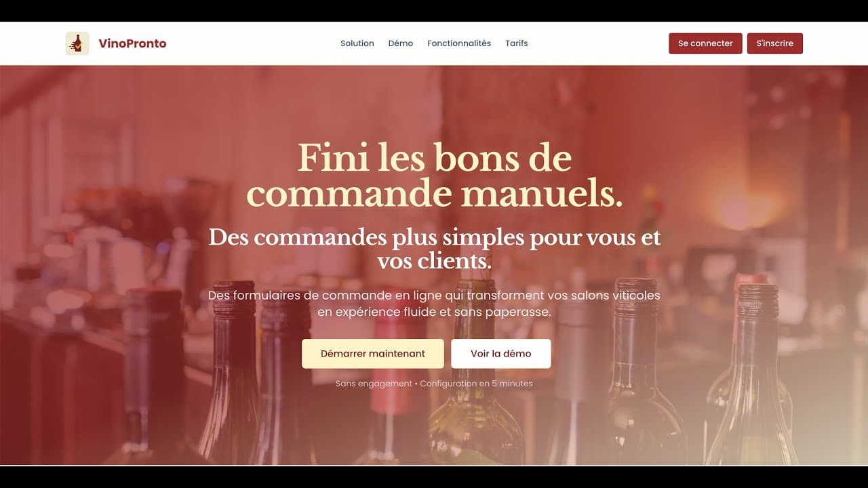The height and width of the screenshot is (488, 868).
Task: Select Fonctionnalités in the top navigation
Action: tap(459, 43)
